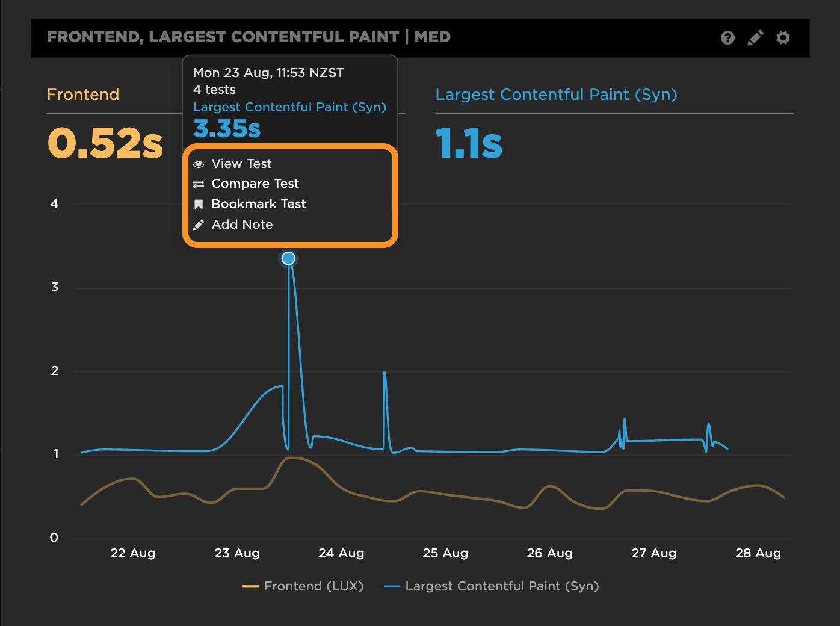Toggle Largest Contentful Paint (Syn) legend item

(x=502, y=586)
